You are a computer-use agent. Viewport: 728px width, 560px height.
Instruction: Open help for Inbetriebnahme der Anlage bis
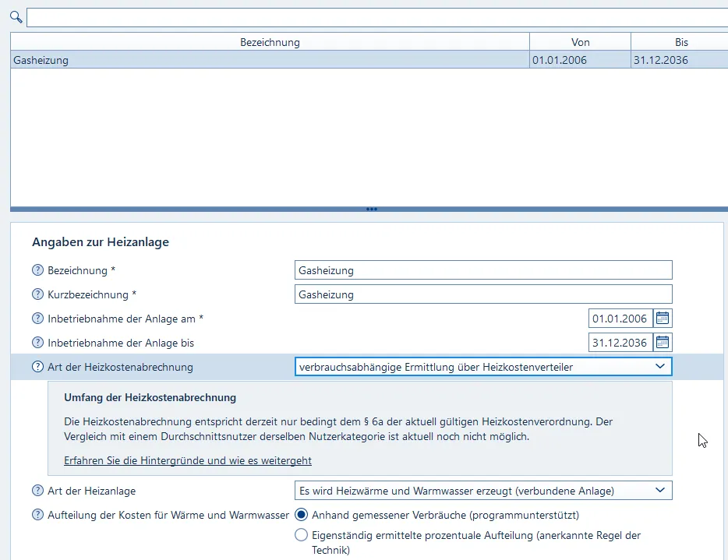(x=37, y=343)
